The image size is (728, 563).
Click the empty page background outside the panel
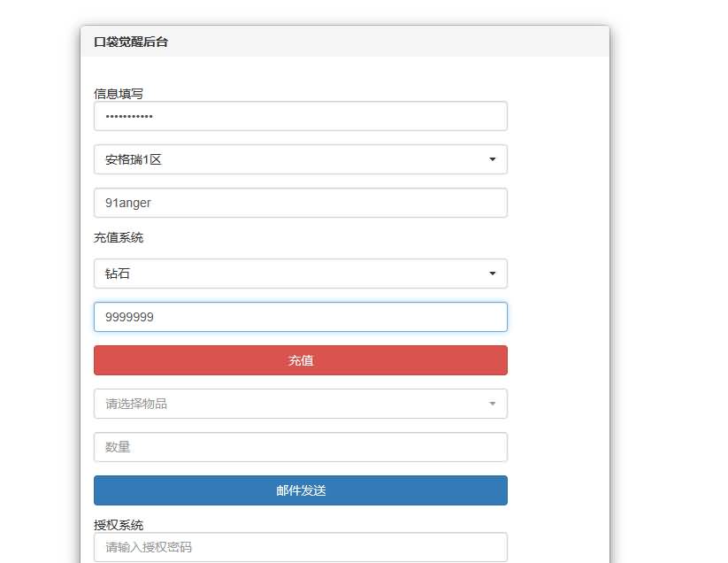pyautogui.click(x=672, y=266)
